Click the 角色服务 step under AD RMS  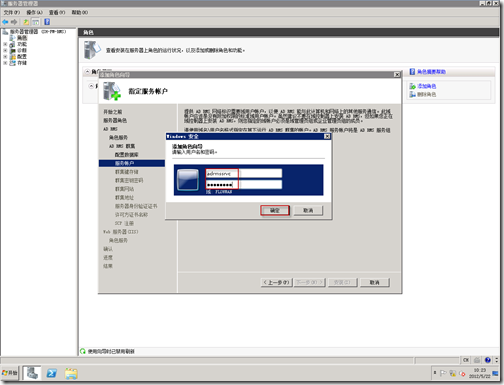coord(118,137)
